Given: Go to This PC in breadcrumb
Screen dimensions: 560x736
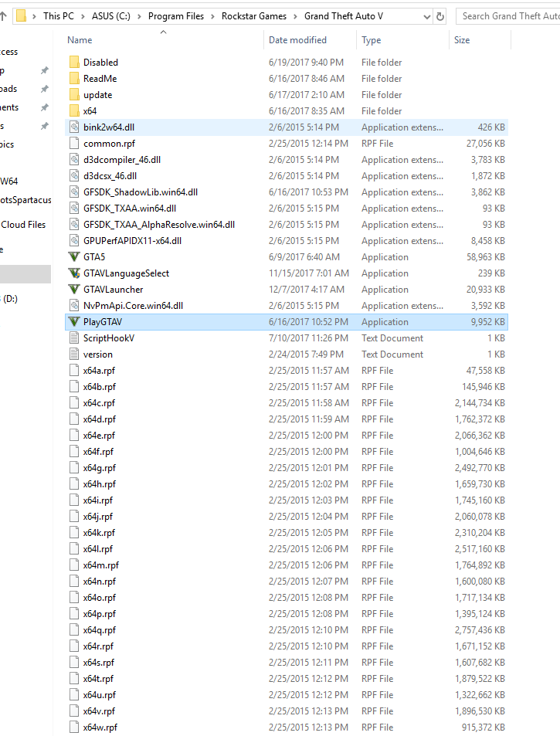Looking at the screenshot, I should click(59, 16).
